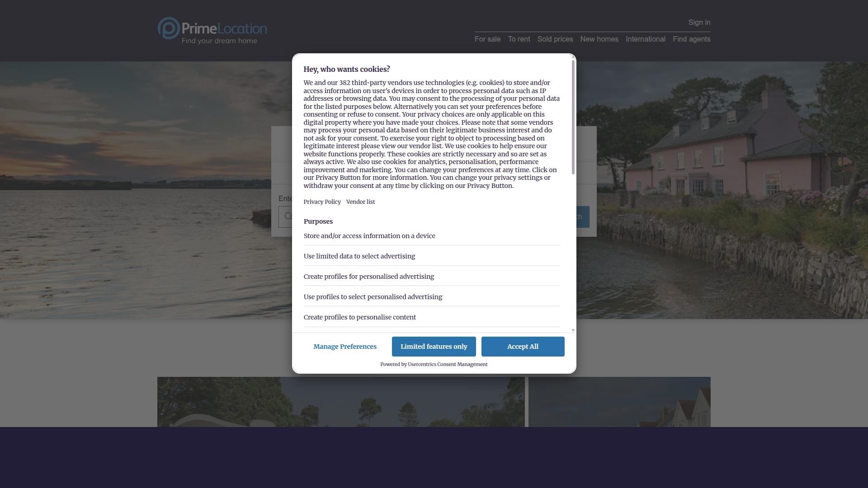The width and height of the screenshot is (868, 488).
Task: Open the Vendor list link
Action: pos(360,202)
